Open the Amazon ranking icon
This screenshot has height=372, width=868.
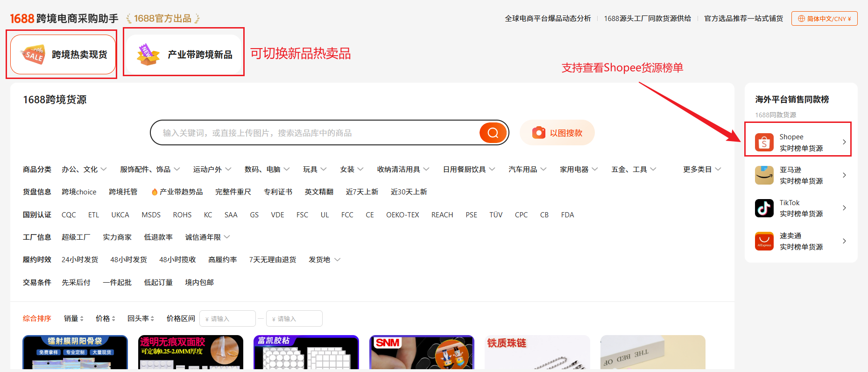pos(764,175)
